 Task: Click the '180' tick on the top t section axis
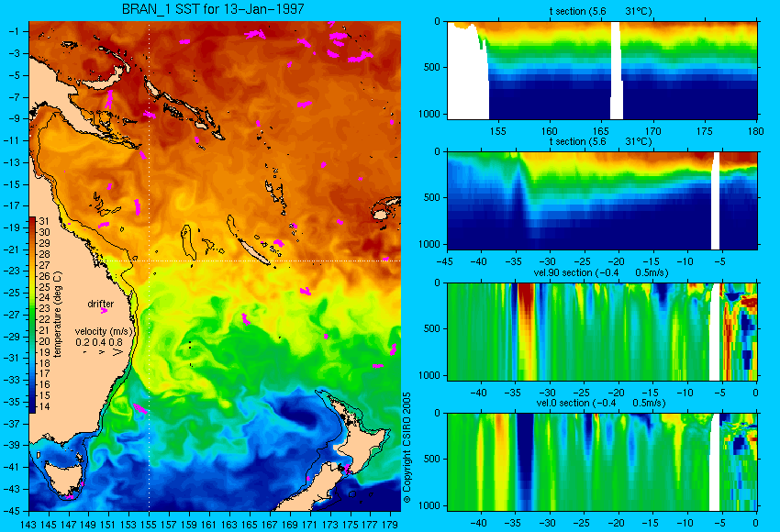pyautogui.click(x=755, y=131)
